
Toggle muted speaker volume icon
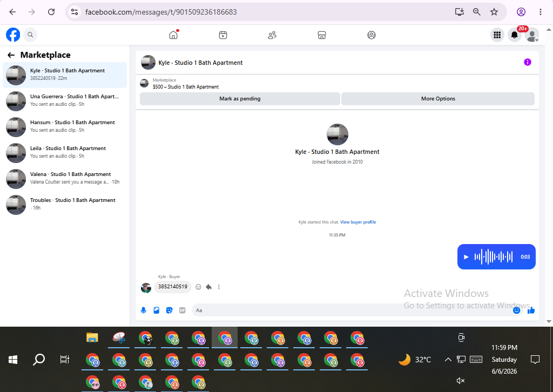coord(461,381)
